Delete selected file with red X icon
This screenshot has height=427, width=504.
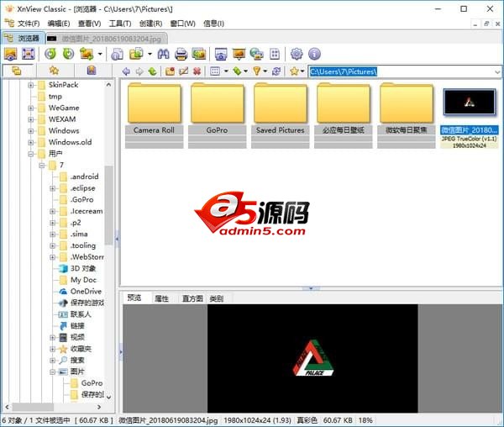coord(197,71)
